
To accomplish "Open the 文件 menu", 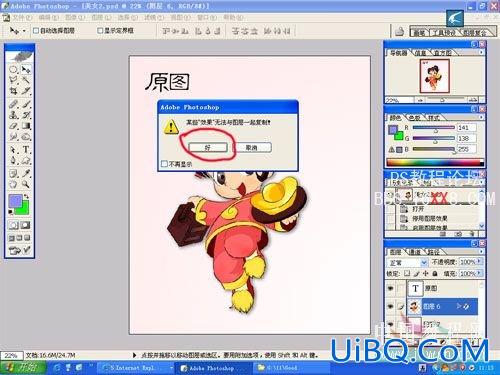I will pyautogui.click(x=22, y=17).
